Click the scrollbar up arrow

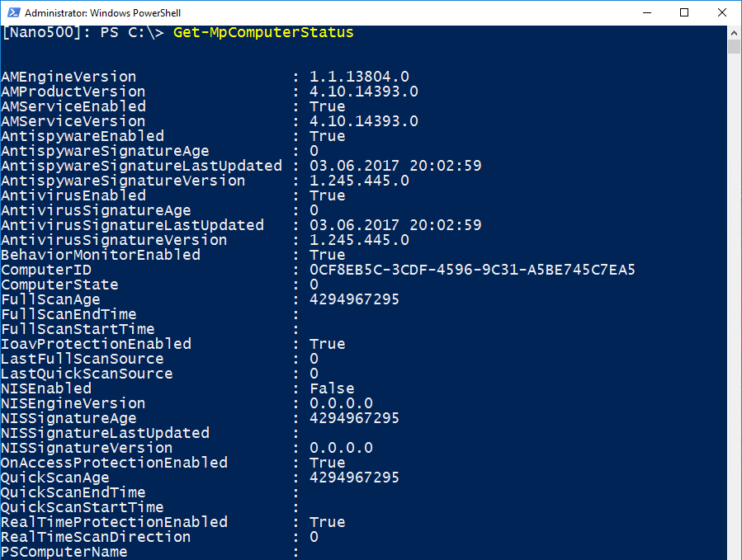tap(734, 32)
